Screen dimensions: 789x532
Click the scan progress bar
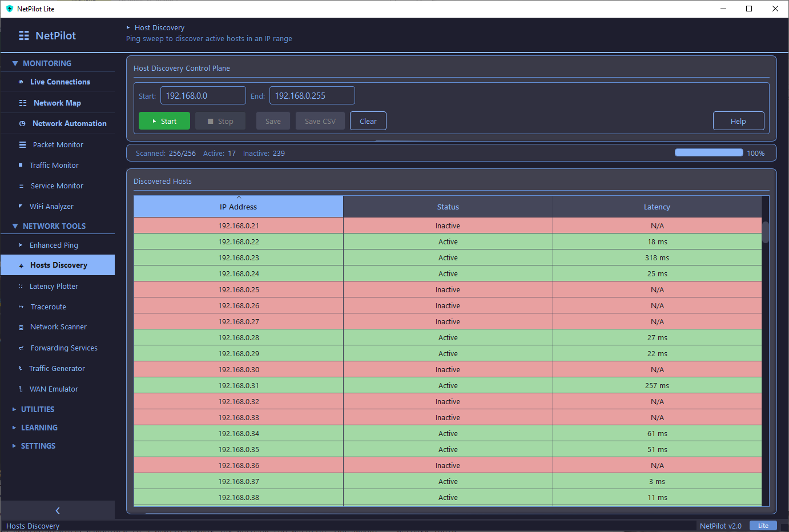(x=709, y=153)
